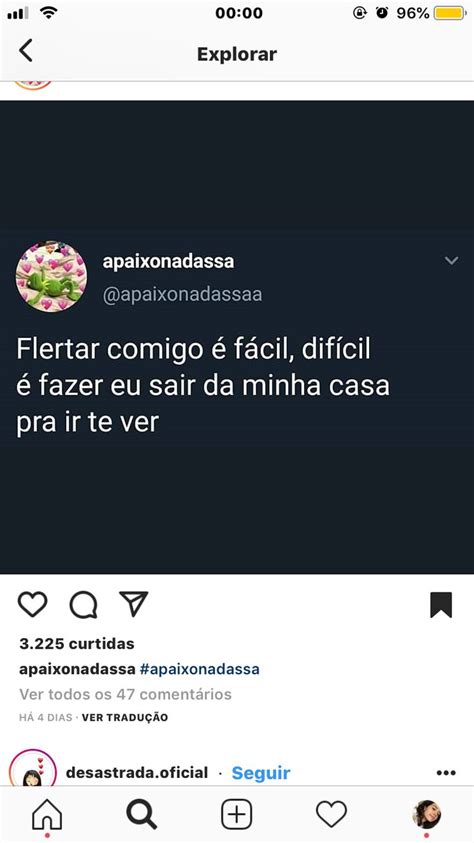The width and height of the screenshot is (474, 843).
Task: Tap the back arrow in Explorar header
Action: 26,51
